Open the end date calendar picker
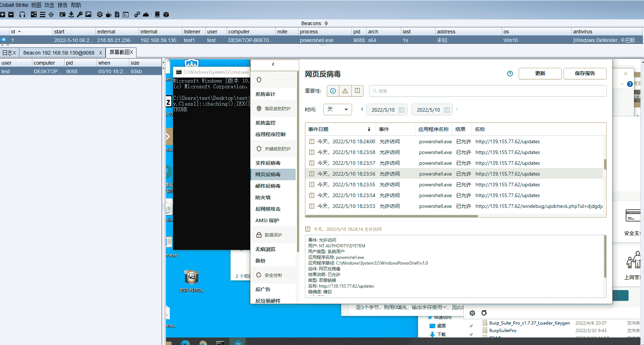 click(x=447, y=110)
